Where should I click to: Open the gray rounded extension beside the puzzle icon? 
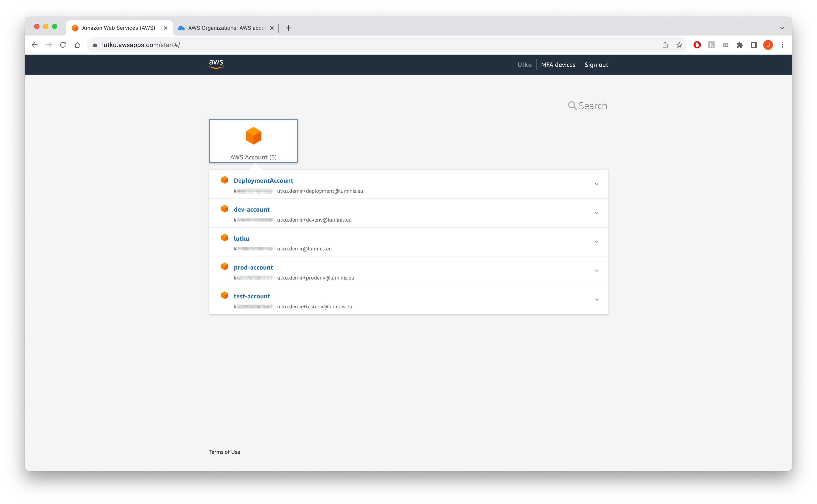coord(726,45)
